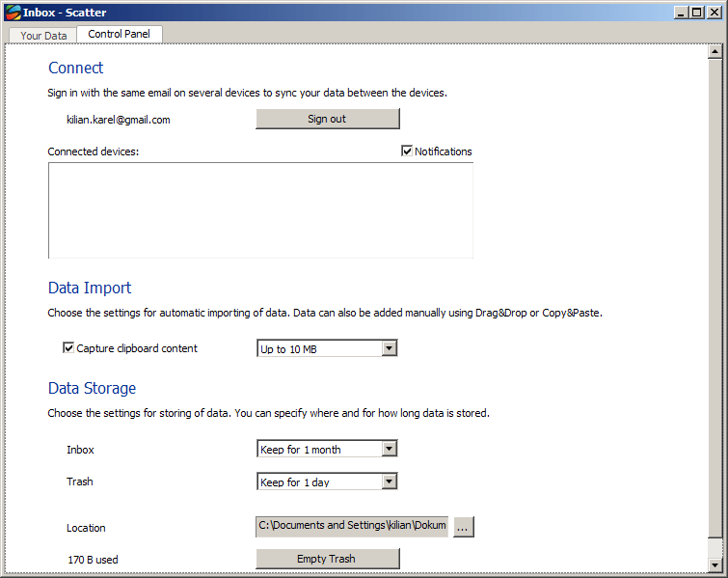The image size is (728, 578).
Task: Click the scrollbar down arrow
Action: coord(715,565)
